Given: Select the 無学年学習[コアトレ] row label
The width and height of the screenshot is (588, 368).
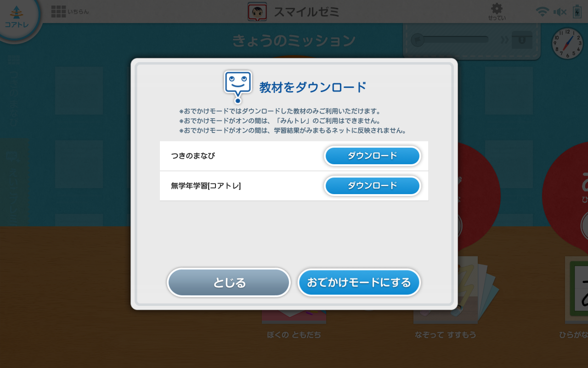Looking at the screenshot, I should (x=206, y=186).
